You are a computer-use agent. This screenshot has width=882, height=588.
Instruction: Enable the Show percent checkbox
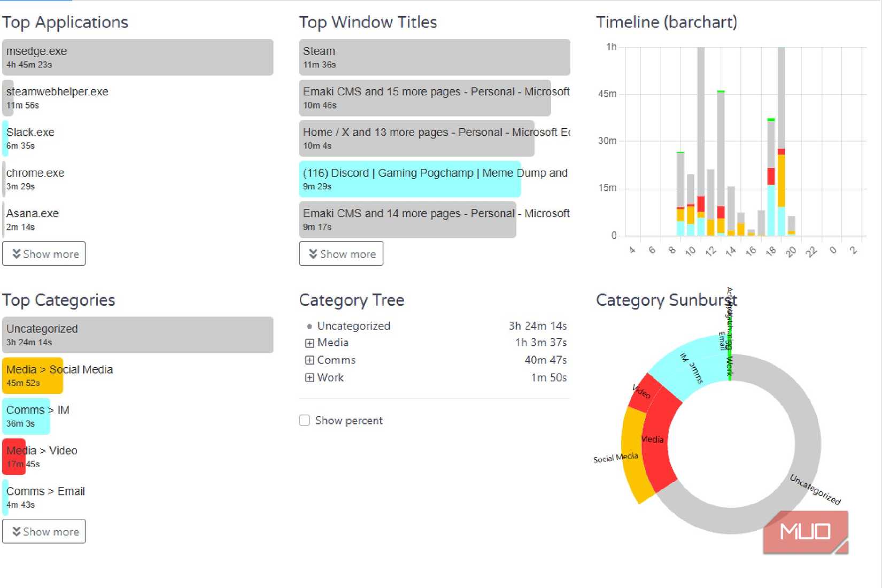pyautogui.click(x=304, y=421)
